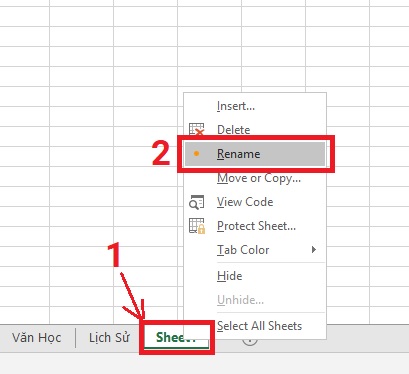The image size is (409, 374).
Task: Select the green Sheet tab
Action: 176,337
